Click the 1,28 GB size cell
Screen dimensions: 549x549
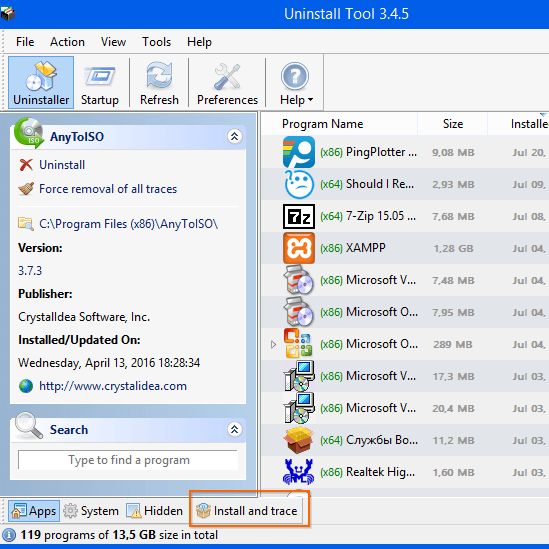pyautogui.click(x=453, y=249)
